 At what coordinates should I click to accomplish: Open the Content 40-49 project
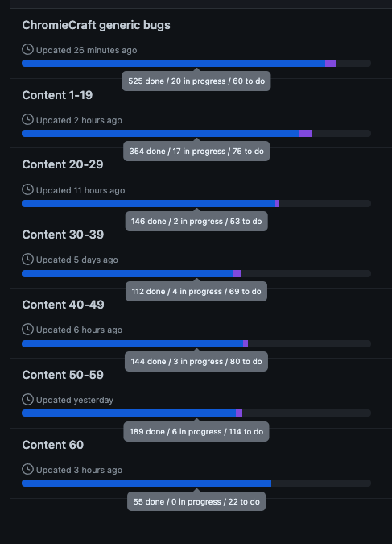click(63, 305)
